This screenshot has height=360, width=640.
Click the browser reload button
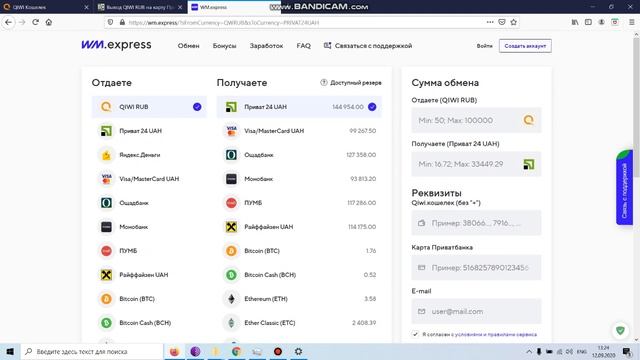click(36, 22)
